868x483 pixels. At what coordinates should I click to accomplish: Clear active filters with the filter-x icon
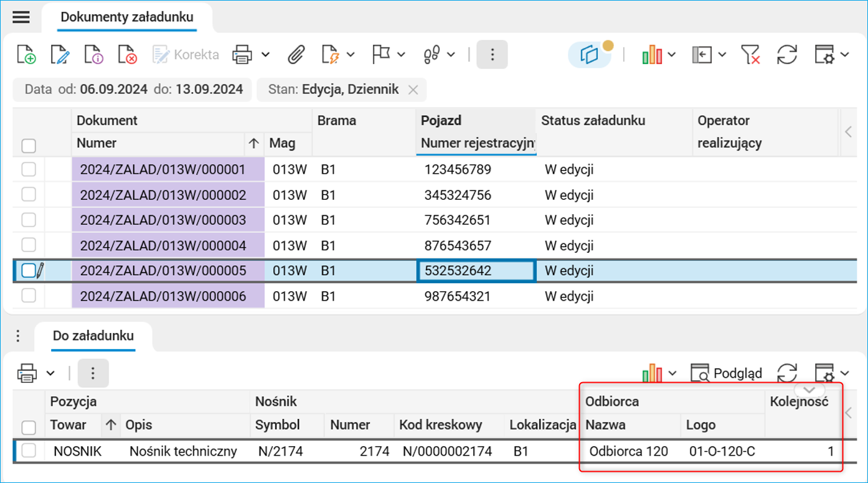coord(750,55)
